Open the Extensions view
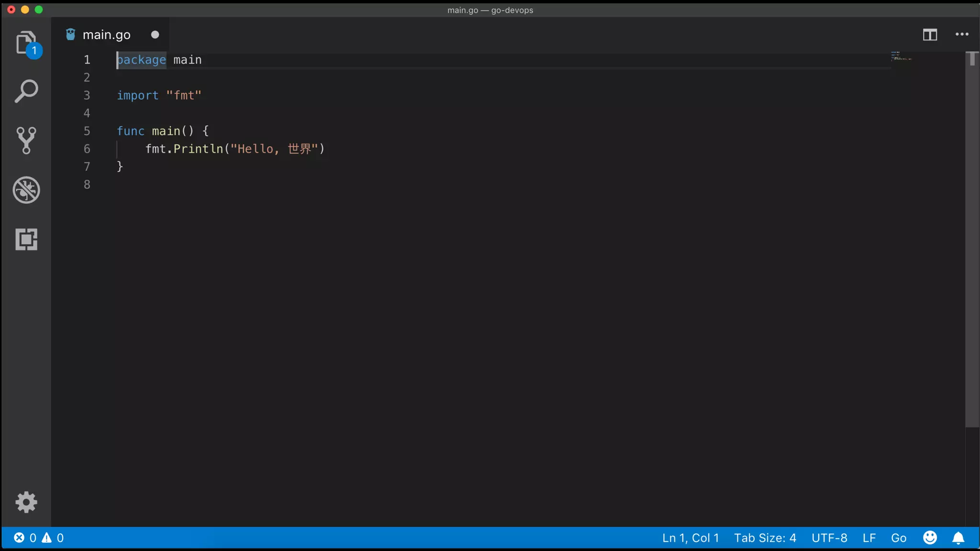 [x=26, y=239]
